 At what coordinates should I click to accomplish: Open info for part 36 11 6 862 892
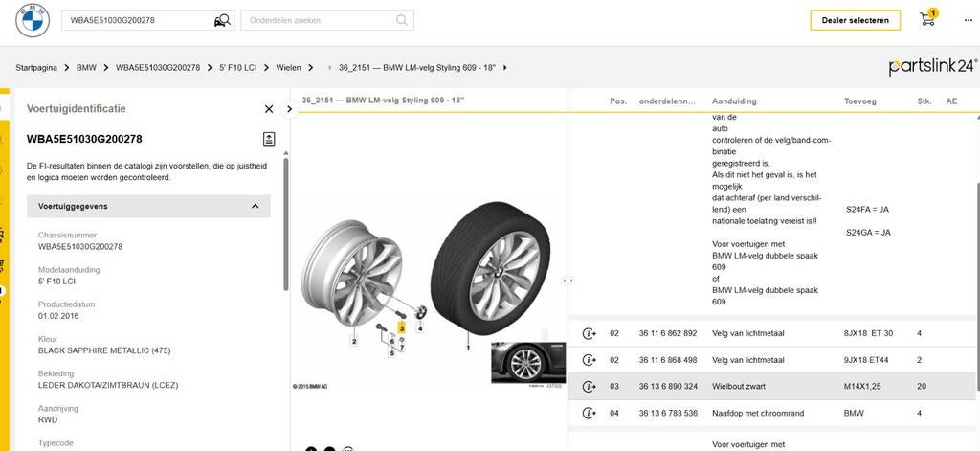click(x=589, y=333)
